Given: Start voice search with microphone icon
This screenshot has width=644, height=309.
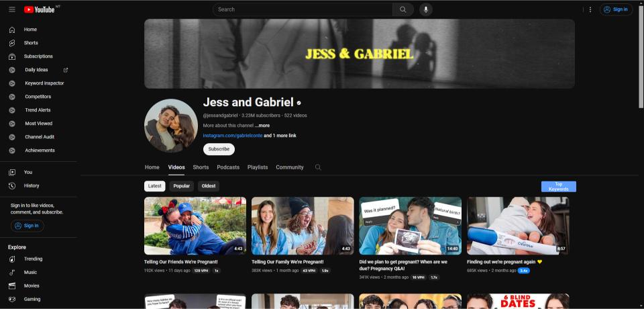Looking at the screenshot, I should (426, 9).
